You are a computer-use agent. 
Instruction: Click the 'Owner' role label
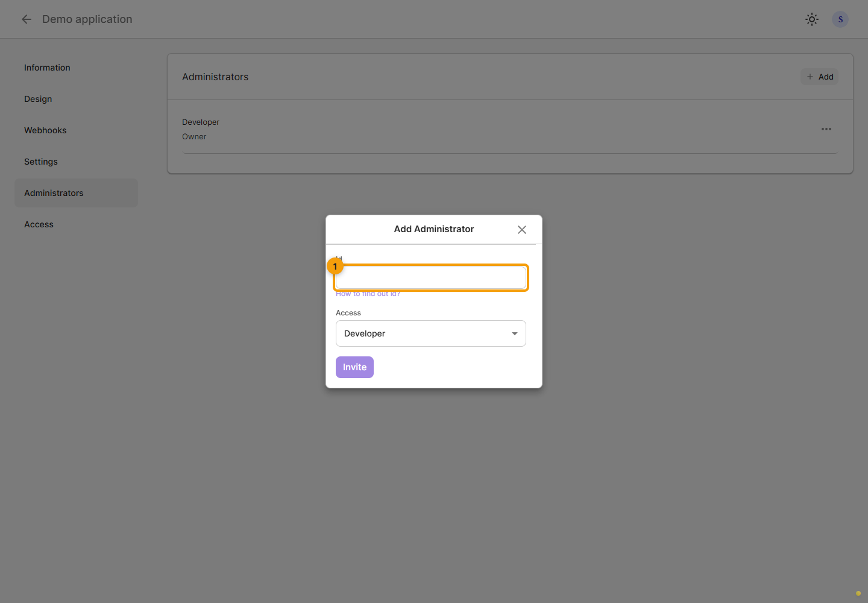click(x=194, y=137)
